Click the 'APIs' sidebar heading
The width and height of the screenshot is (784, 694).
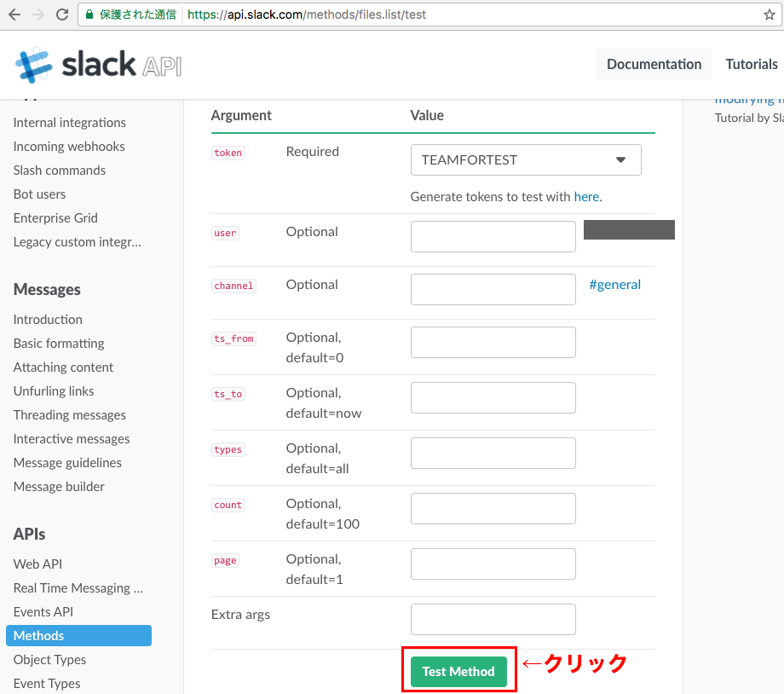(29, 535)
